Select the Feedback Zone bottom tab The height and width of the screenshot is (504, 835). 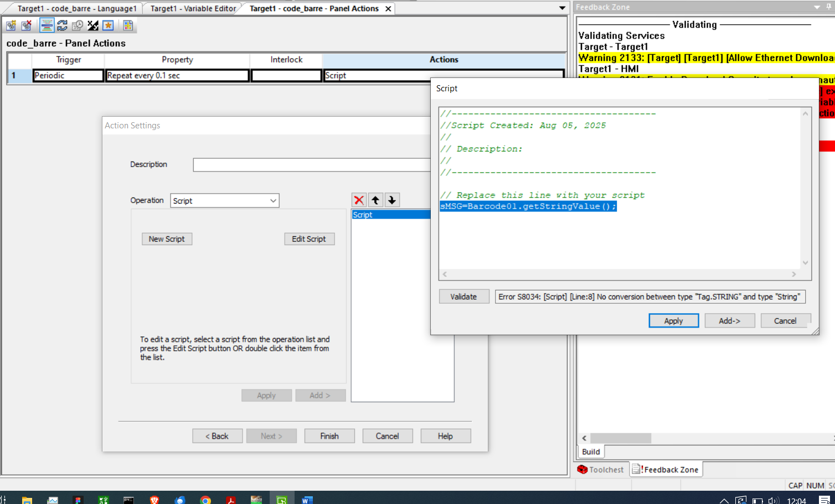(x=666, y=470)
